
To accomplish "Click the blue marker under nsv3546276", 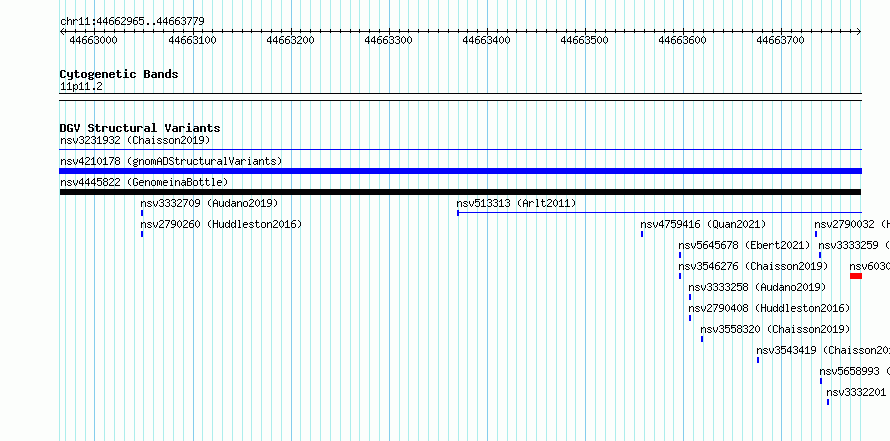I will [x=680, y=276].
